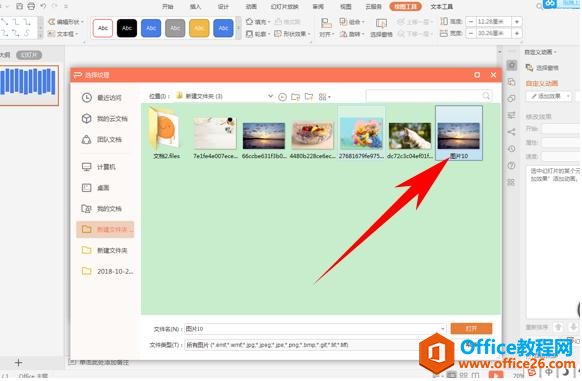This screenshot has width=582, height=381.
Task: Close the 选择纹理 dialog
Action: (493, 75)
